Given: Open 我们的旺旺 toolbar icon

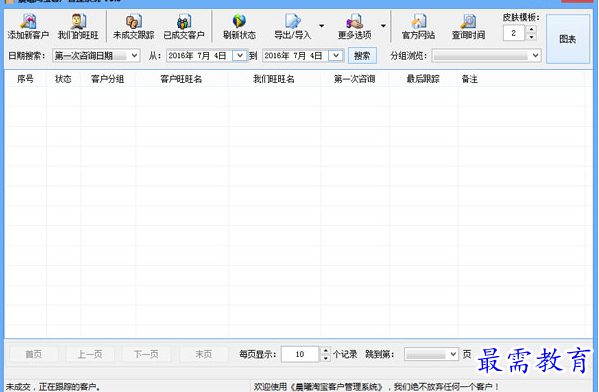Looking at the screenshot, I should coord(78,26).
